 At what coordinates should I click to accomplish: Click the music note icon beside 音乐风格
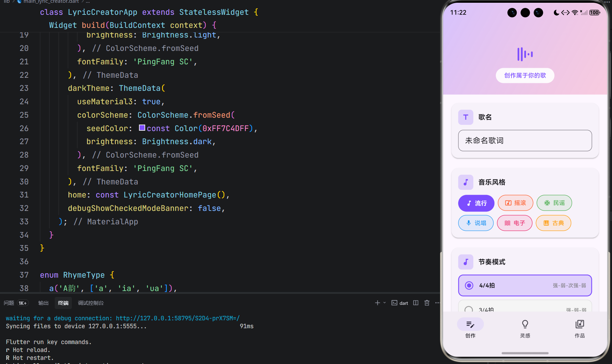(x=465, y=182)
